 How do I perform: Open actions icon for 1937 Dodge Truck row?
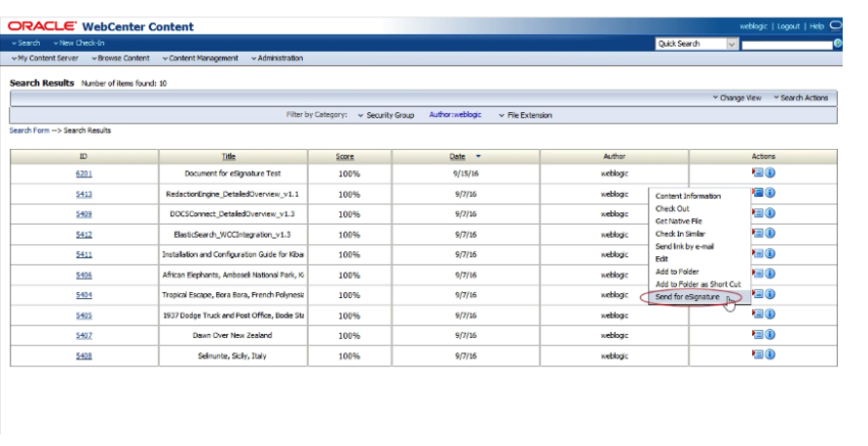(x=757, y=314)
